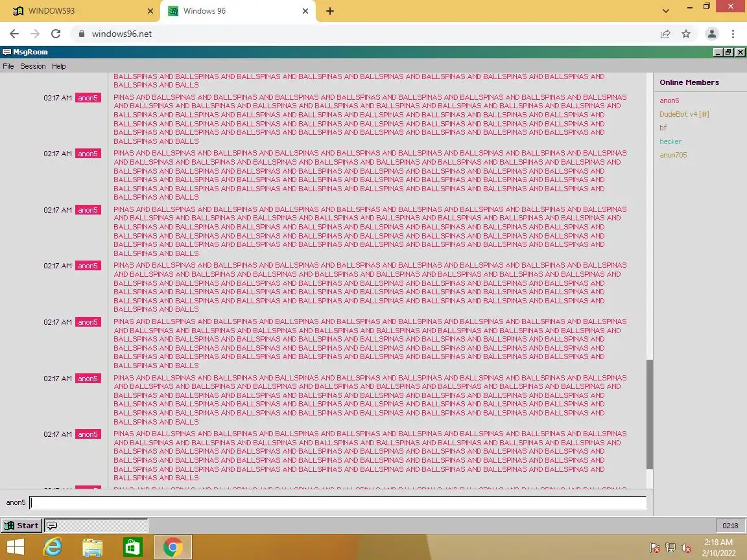Open the Windows 96 Start menu
The width and height of the screenshot is (747, 560).
(x=21, y=526)
